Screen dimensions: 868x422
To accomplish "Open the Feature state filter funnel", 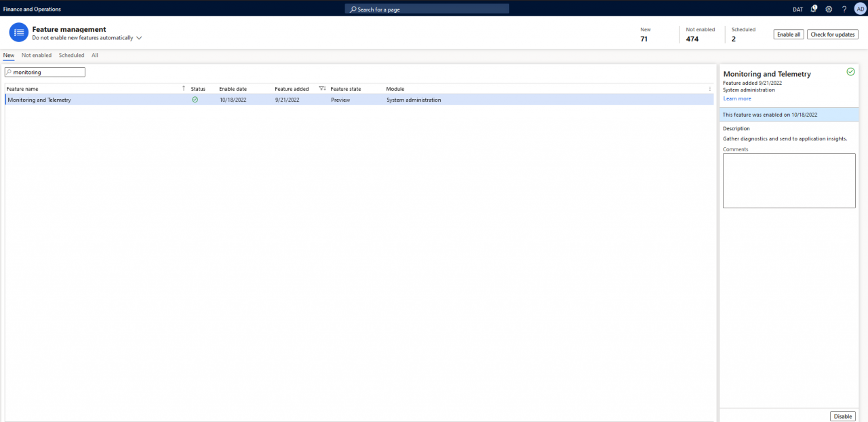I will tap(321, 88).
